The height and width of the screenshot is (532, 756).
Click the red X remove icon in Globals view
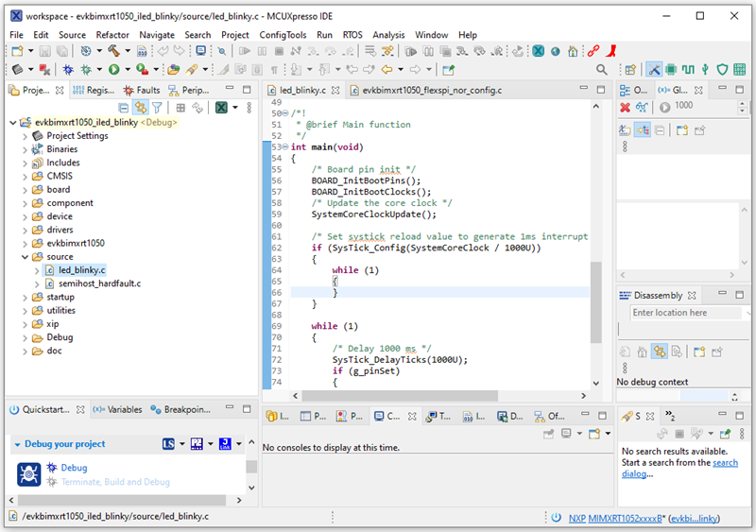[625, 107]
